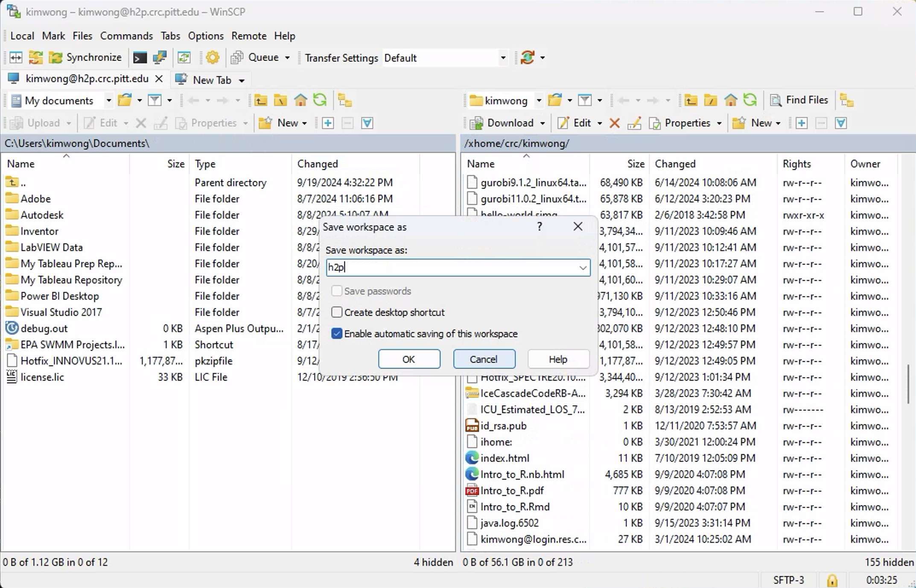
Task: Go to local root directory icon
Action: point(280,101)
